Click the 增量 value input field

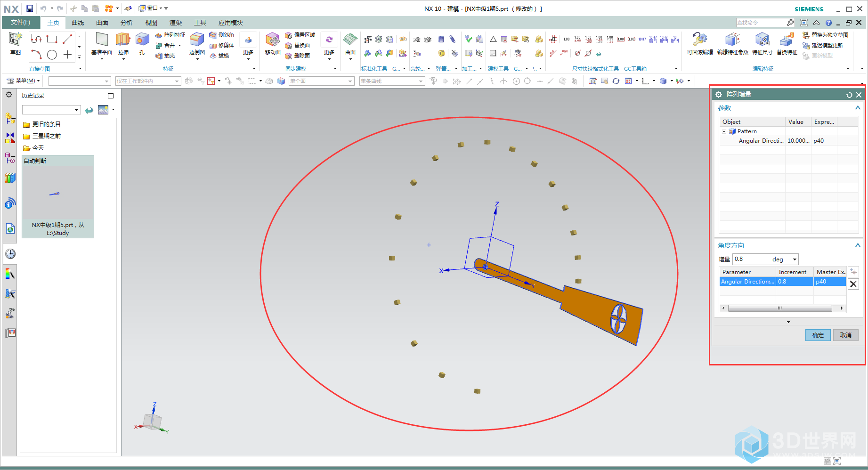point(752,259)
